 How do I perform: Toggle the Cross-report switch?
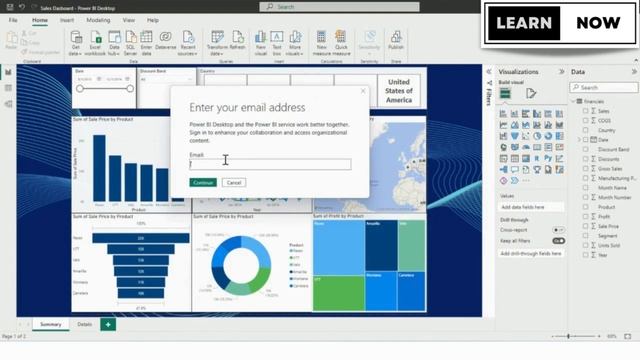558,230
